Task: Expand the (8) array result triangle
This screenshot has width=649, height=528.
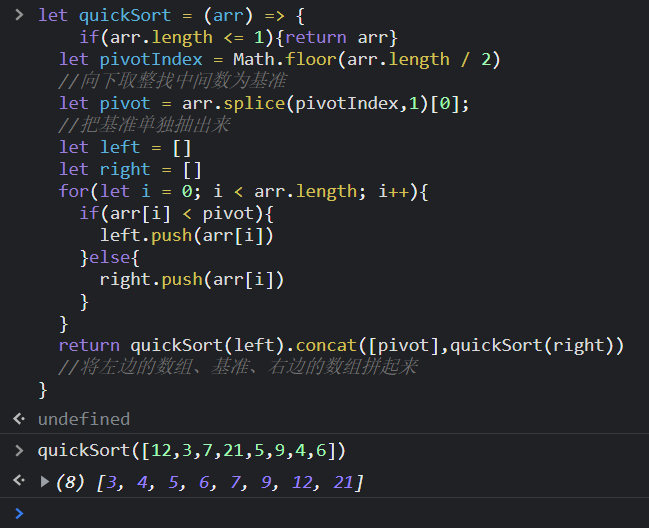Action: point(45,482)
